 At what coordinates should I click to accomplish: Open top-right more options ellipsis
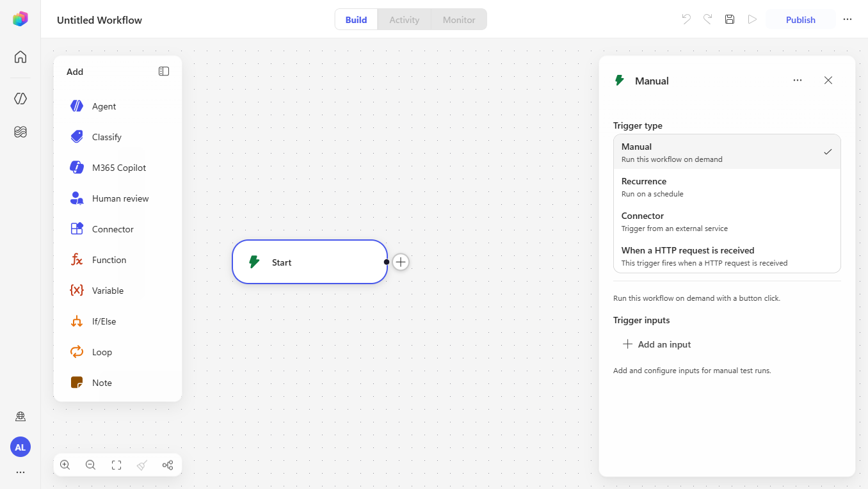[x=848, y=19]
